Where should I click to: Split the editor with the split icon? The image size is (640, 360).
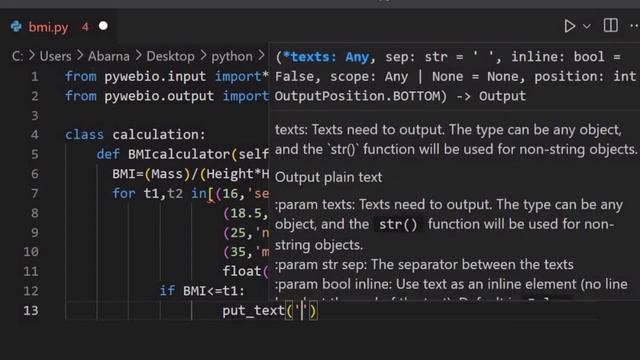[x=611, y=26]
